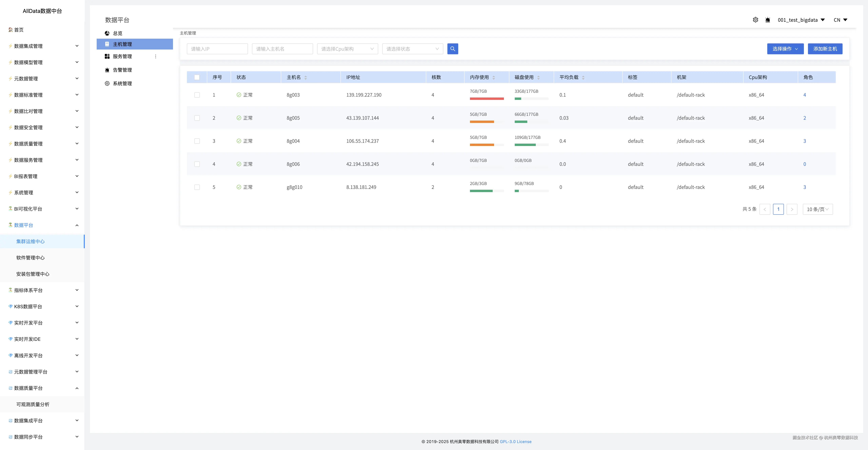
Task: Click the 添加新主机 button
Action: click(x=825, y=49)
